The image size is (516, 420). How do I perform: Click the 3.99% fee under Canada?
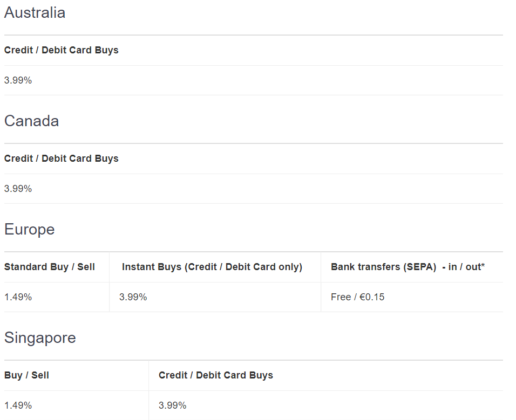point(18,189)
